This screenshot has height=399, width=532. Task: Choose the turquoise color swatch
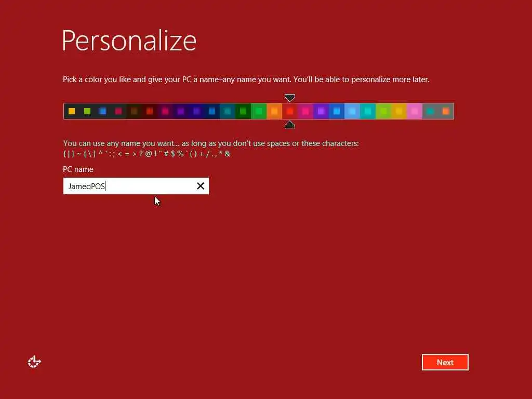[368, 111]
